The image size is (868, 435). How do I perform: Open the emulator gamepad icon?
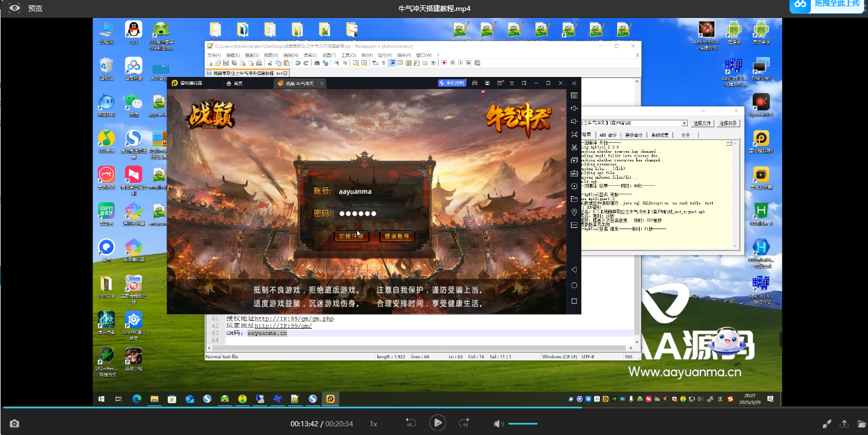[x=474, y=83]
